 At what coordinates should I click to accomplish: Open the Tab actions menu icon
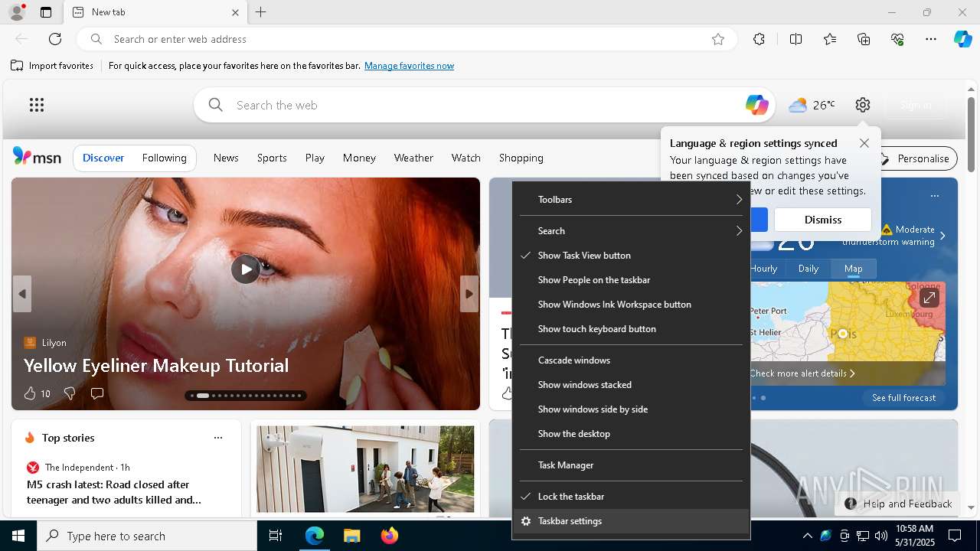(x=46, y=12)
